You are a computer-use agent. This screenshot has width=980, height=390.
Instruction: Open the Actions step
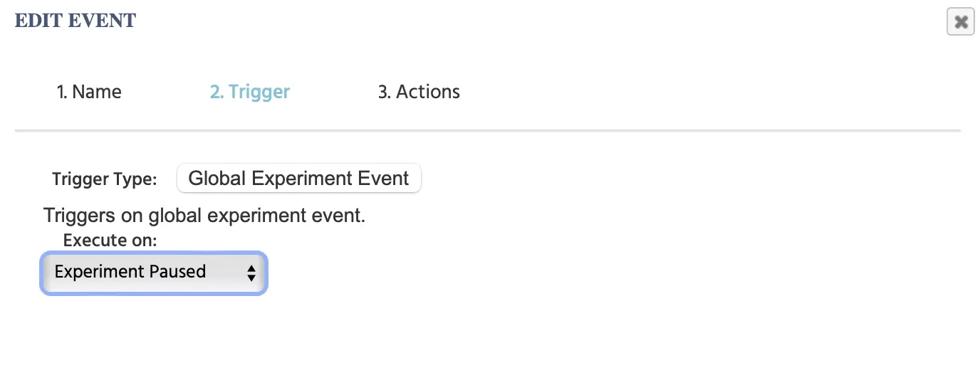point(419,92)
